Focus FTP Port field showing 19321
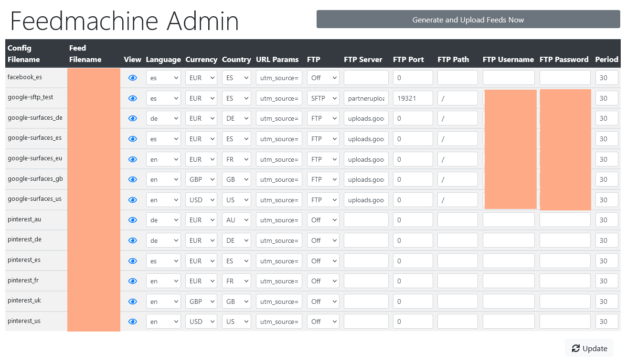The image size is (626, 364). point(413,98)
